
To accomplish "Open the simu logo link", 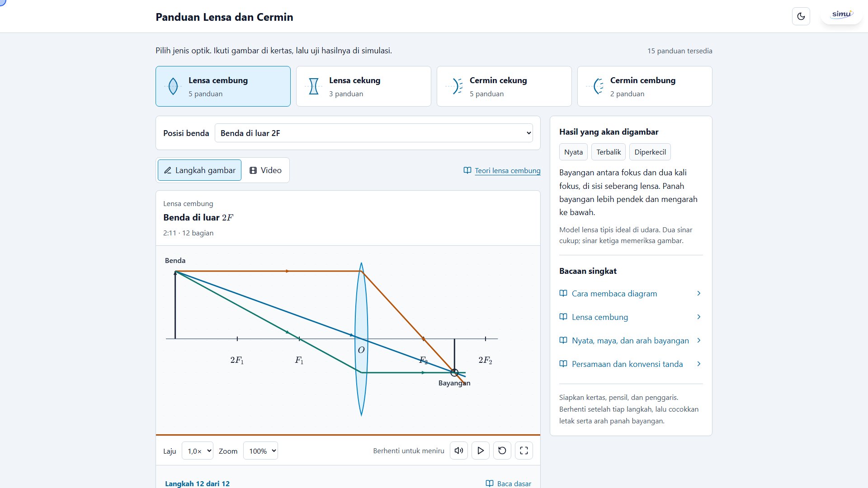I will [x=841, y=14].
